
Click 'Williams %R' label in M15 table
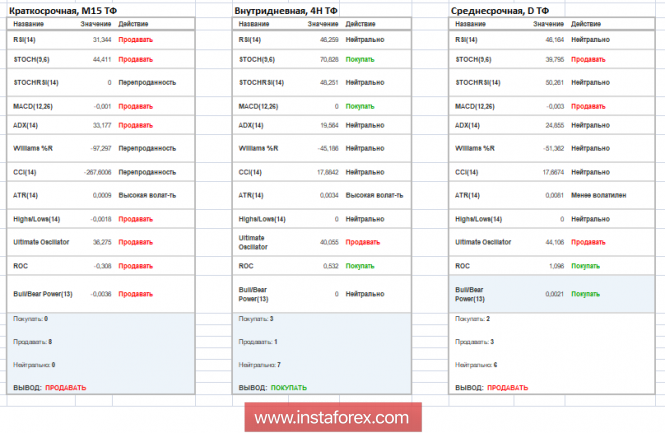[33, 148]
